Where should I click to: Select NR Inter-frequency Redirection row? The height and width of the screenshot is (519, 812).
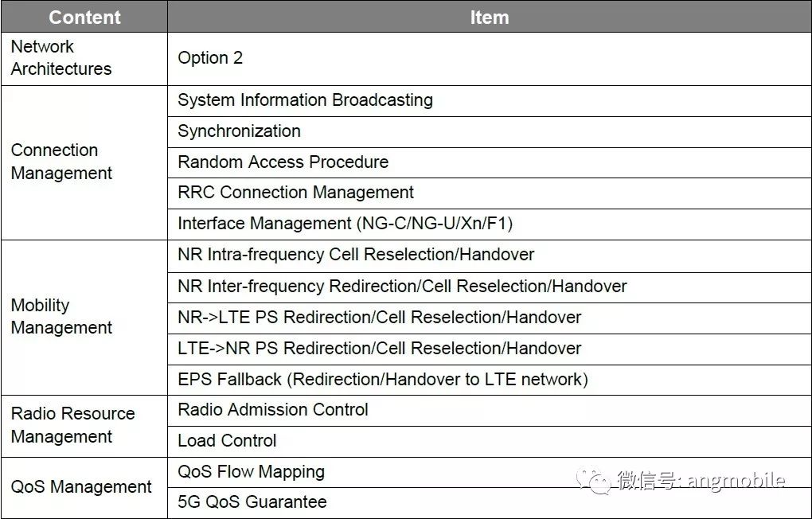click(490, 287)
